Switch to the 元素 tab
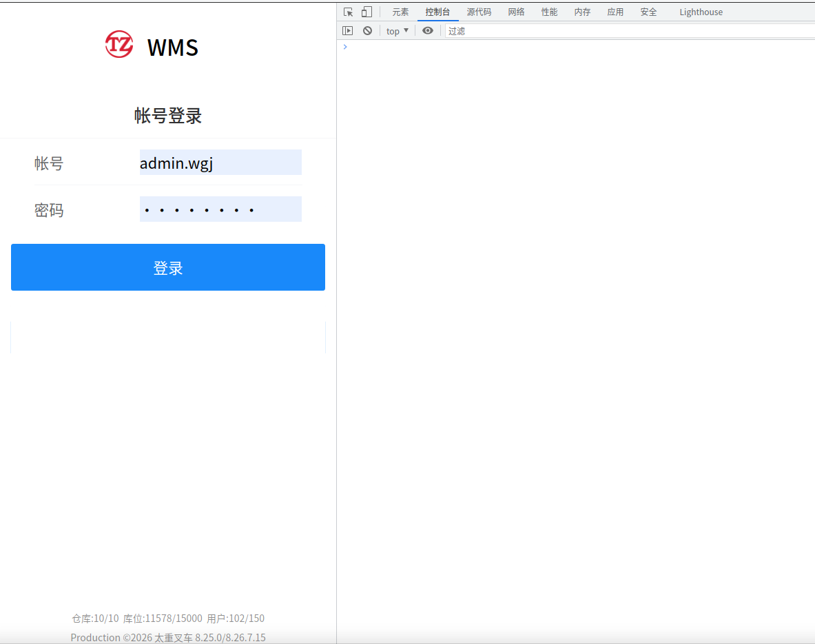The height and width of the screenshot is (644, 815). pos(400,12)
